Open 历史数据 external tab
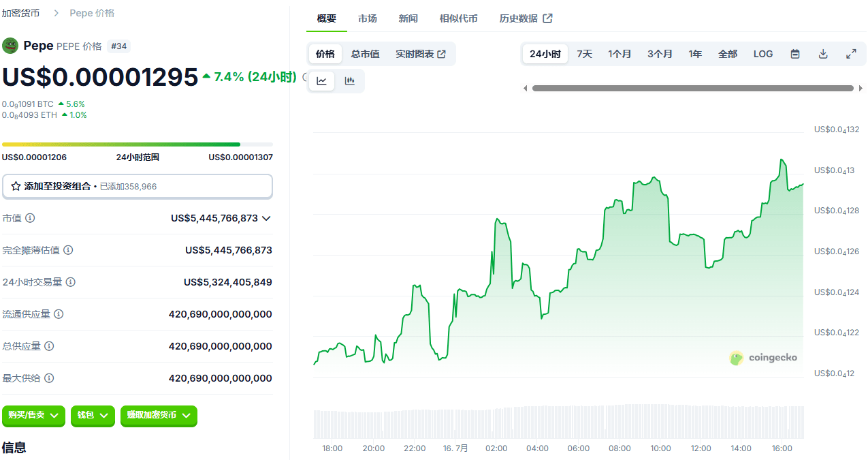The width and height of the screenshot is (868, 460). click(x=526, y=18)
